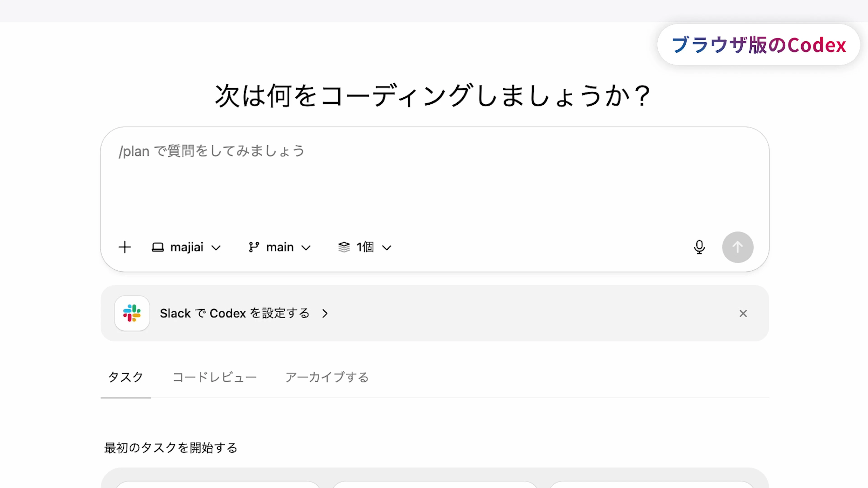Click the microphone voice input icon
The image size is (868, 488).
coord(699,247)
